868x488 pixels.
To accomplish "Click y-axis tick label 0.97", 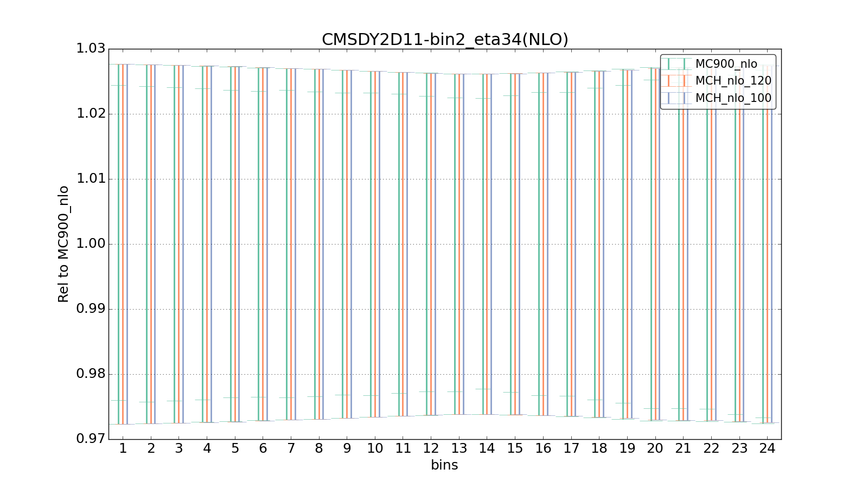I will [x=91, y=439].
